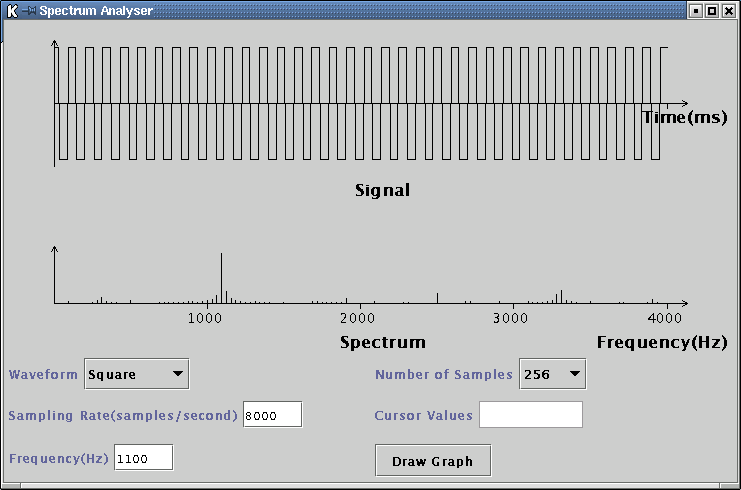741x490 pixels.
Task: Click the Sampling Rate input field
Action: [272, 414]
